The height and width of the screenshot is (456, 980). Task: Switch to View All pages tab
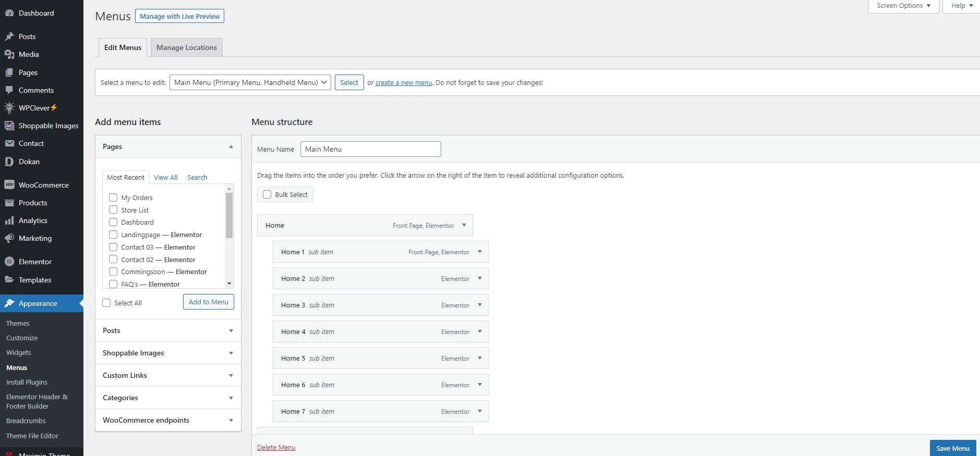click(x=165, y=177)
